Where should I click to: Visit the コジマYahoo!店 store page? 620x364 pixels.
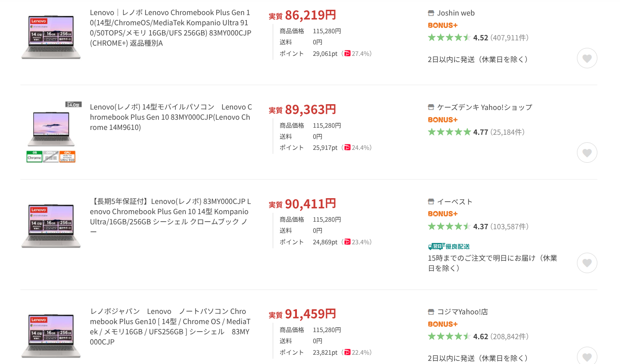(462, 312)
